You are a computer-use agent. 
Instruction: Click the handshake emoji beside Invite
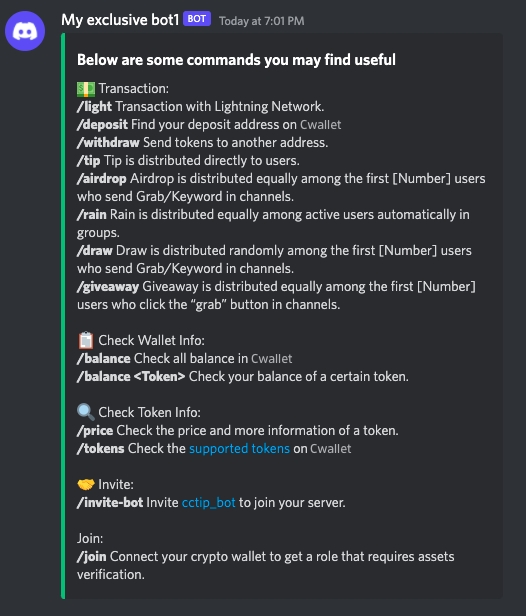[x=86, y=484]
